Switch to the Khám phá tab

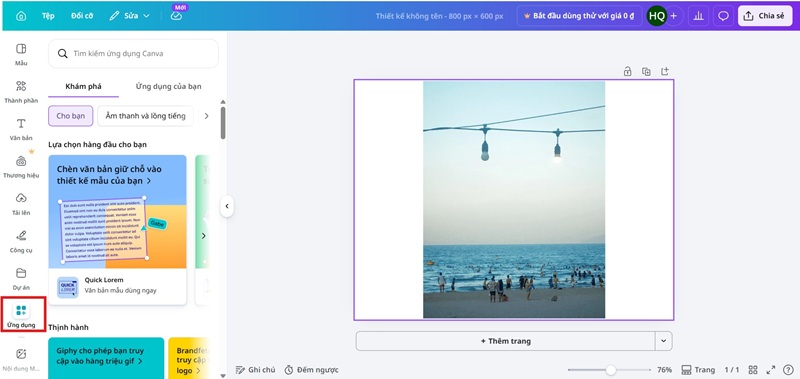83,86
